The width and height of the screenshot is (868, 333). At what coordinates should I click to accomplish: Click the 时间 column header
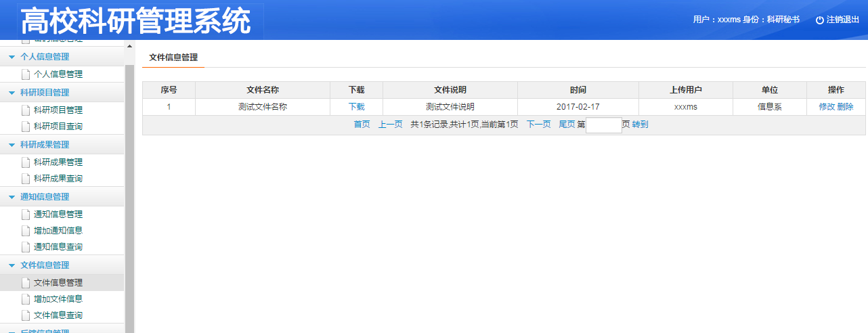pos(578,90)
